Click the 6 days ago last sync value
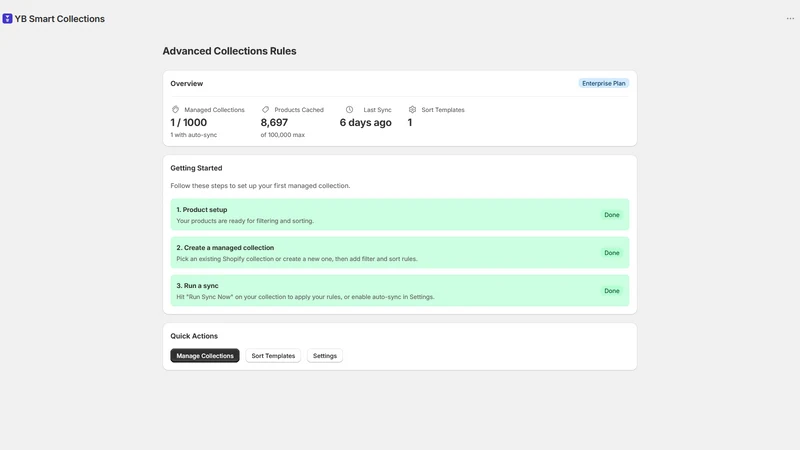Screen dimensions: 800x450 pyautogui.click(x=365, y=122)
